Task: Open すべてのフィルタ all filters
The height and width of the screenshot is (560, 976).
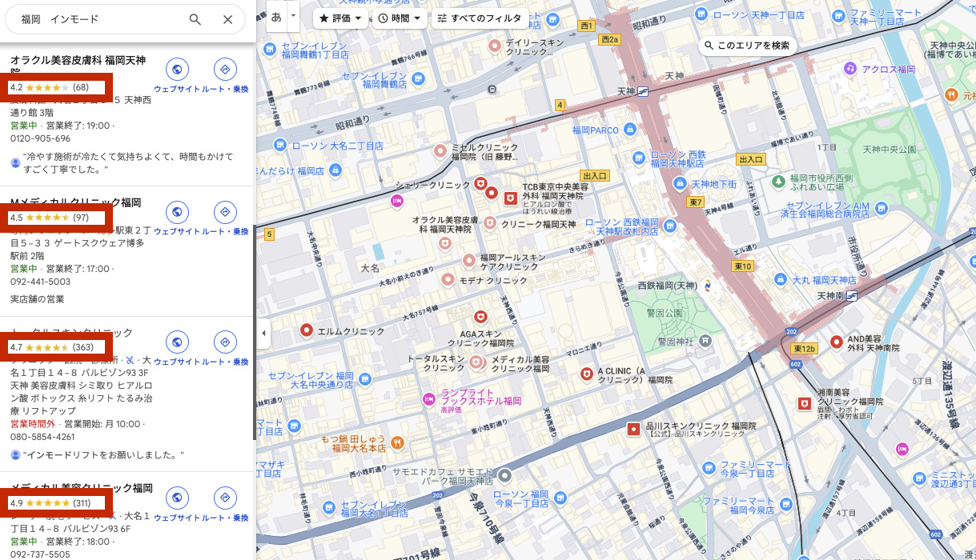Action: 479,18
